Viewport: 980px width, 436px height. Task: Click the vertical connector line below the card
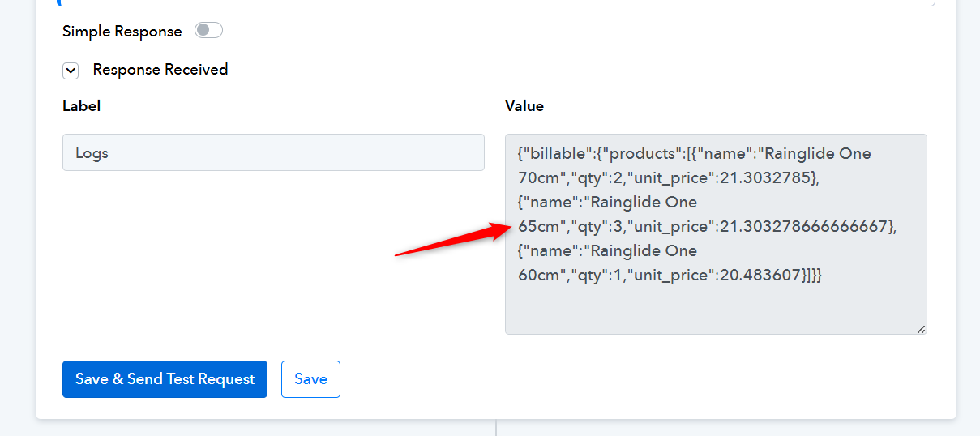pos(496,428)
